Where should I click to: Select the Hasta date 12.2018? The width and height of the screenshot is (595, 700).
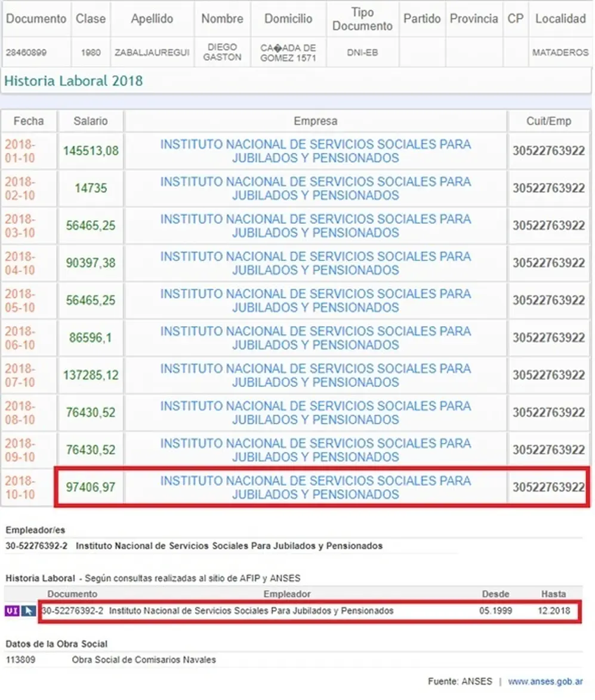tap(554, 611)
